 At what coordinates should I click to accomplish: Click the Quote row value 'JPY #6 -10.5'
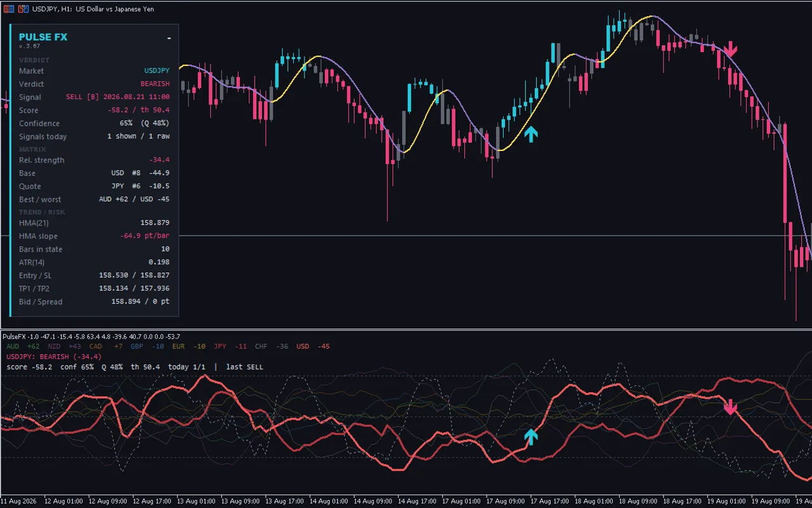click(140, 186)
